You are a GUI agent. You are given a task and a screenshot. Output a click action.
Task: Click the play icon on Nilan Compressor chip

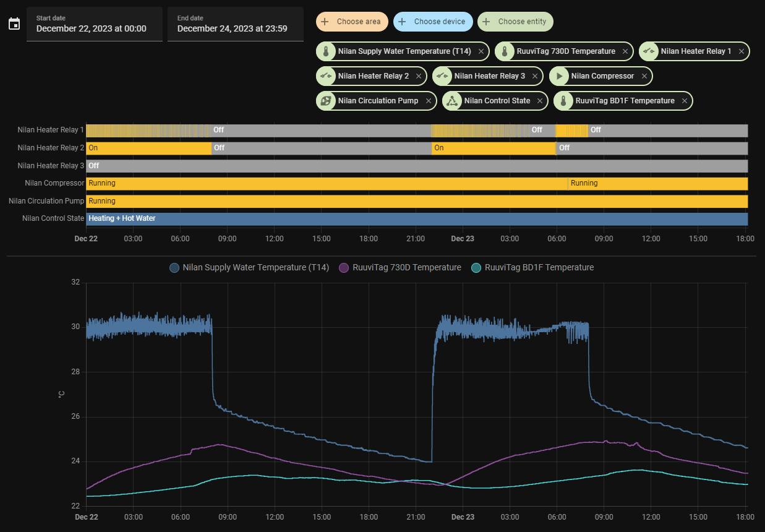pyautogui.click(x=559, y=76)
